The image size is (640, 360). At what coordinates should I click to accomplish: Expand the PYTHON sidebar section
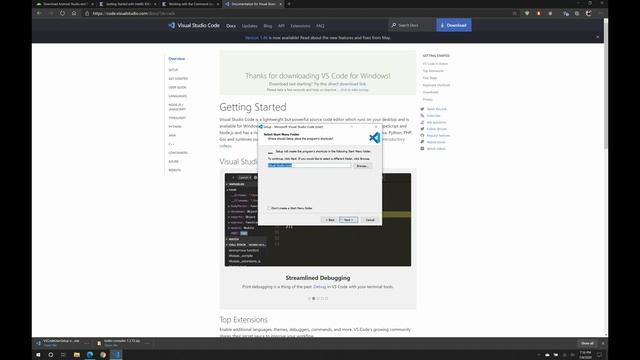tap(175, 127)
